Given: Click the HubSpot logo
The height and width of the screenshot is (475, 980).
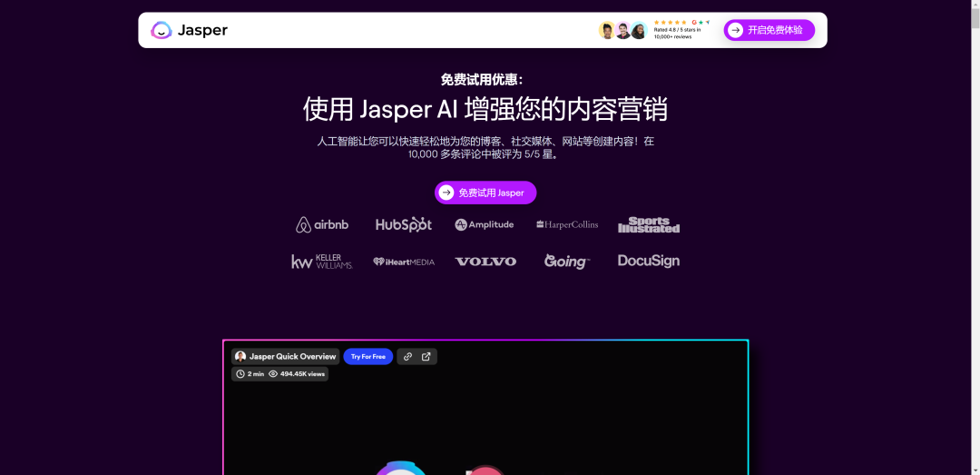Looking at the screenshot, I should pos(403,224).
